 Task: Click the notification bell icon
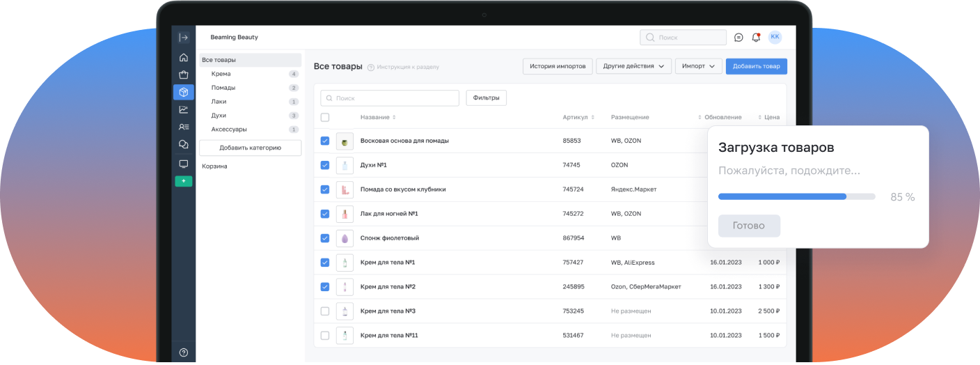coord(756,38)
